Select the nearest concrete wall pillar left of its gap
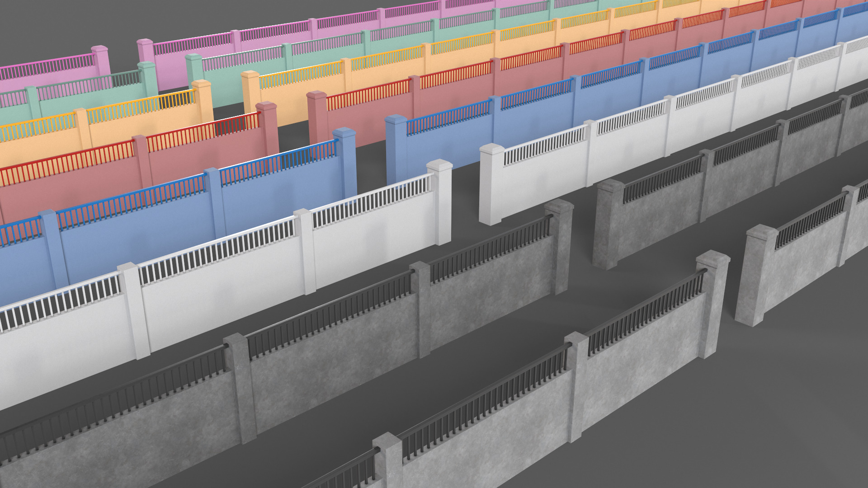 click(x=712, y=305)
